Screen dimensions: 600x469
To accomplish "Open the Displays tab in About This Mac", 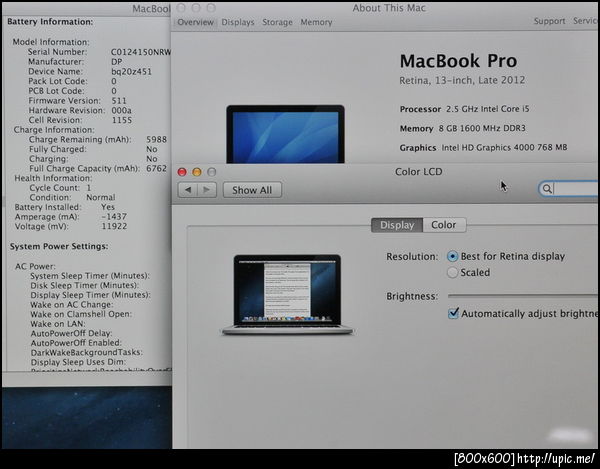I will coord(238,22).
